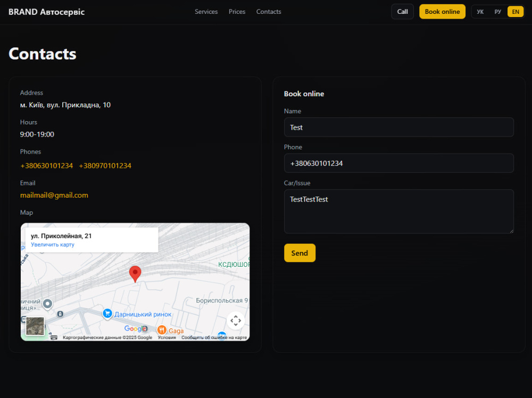
Task: Focus the Phone input field
Action: coord(398,164)
